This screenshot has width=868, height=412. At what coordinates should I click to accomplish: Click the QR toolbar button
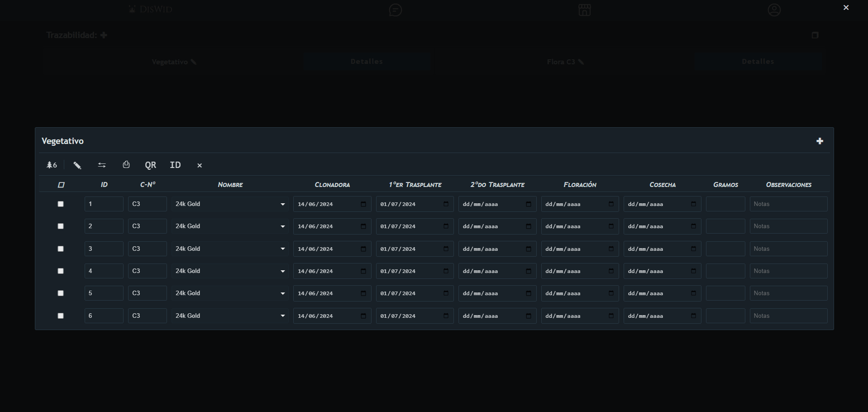click(x=150, y=165)
